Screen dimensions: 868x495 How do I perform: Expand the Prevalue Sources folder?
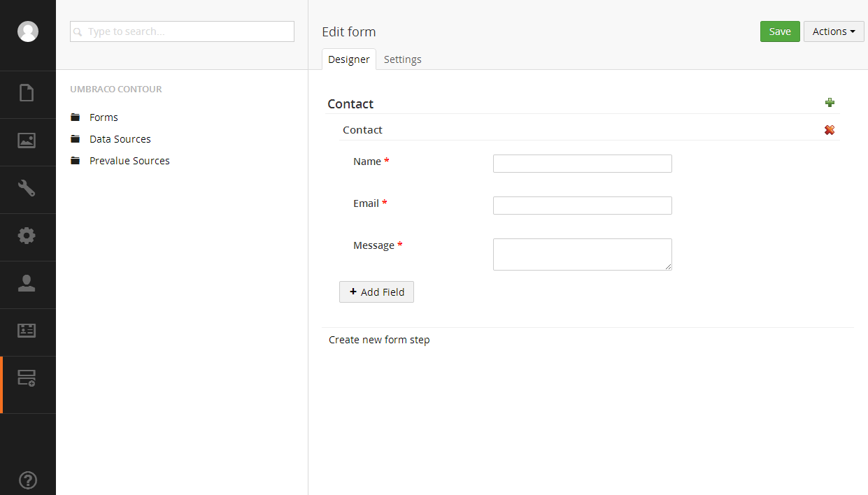(129, 161)
